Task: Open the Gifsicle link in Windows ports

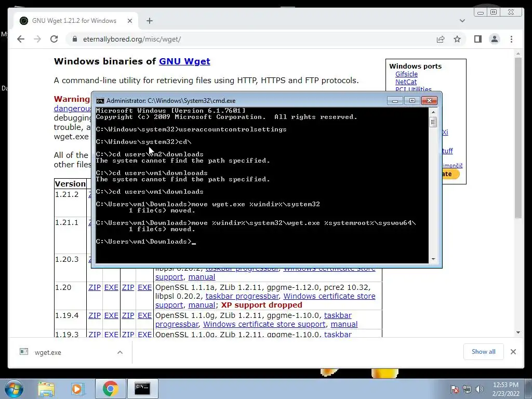Action: point(406,74)
